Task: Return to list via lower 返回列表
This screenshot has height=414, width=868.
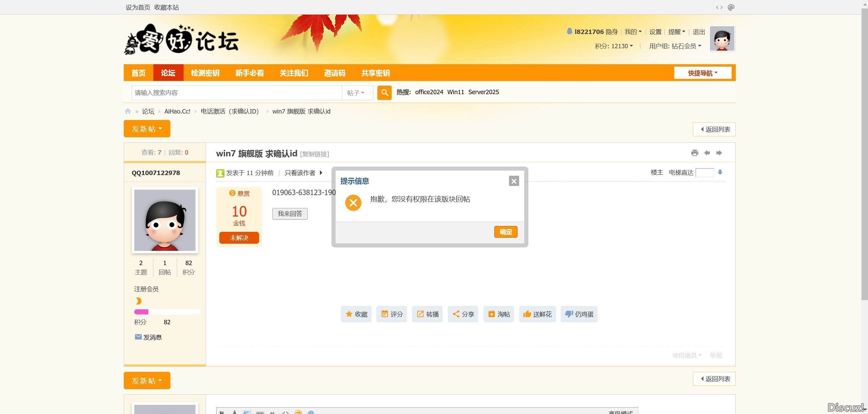Action: click(714, 379)
